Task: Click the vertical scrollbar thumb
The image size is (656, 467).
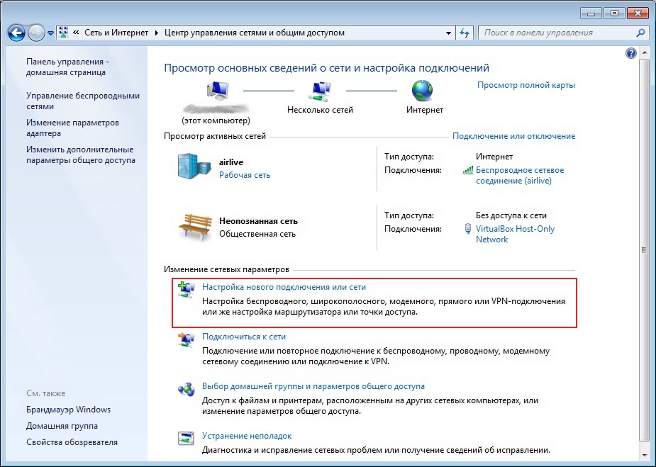Action: point(645,249)
